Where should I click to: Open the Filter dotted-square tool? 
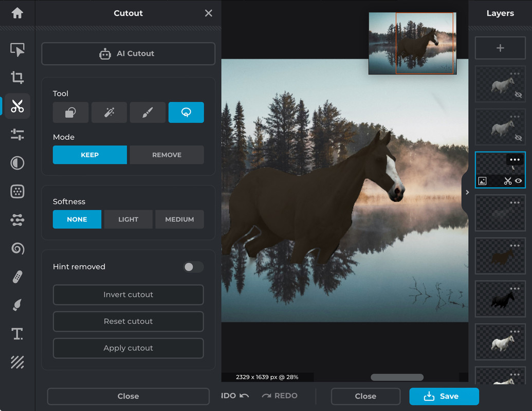(17, 192)
